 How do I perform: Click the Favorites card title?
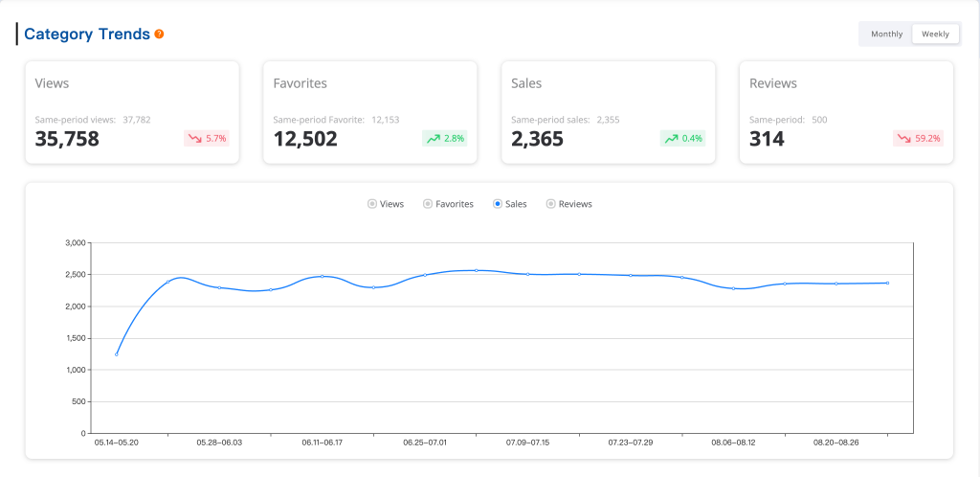(300, 83)
